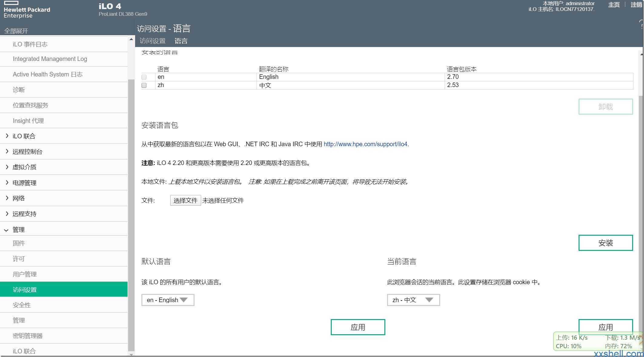Open iLO 事件日志 in sidebar
The image size is (644, 357).
(64, 44)
